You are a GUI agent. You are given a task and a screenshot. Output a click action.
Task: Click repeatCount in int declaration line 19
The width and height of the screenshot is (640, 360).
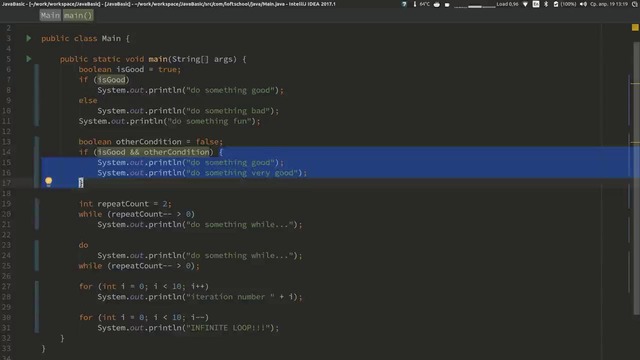(123, 204)
